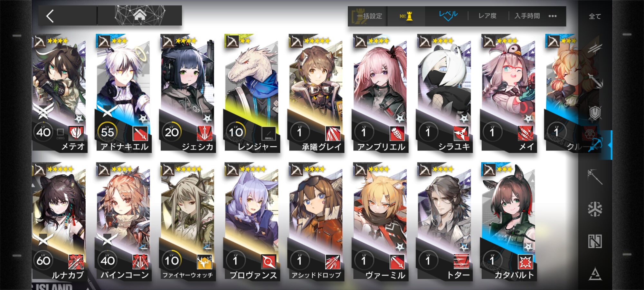
Task: Select the Sniper crossbow class filter
Action: pos(595,145)
